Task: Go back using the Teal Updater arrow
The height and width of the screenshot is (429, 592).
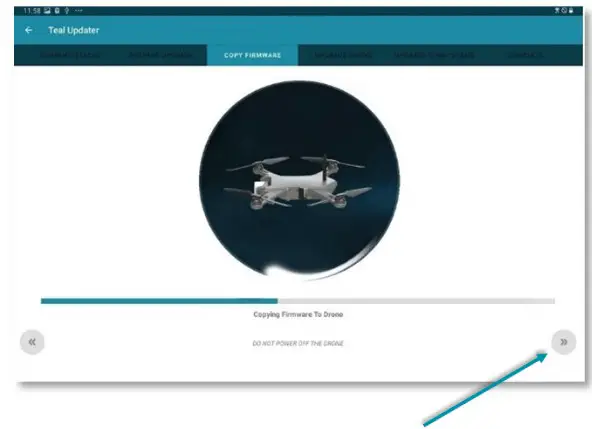Action: 29,30
